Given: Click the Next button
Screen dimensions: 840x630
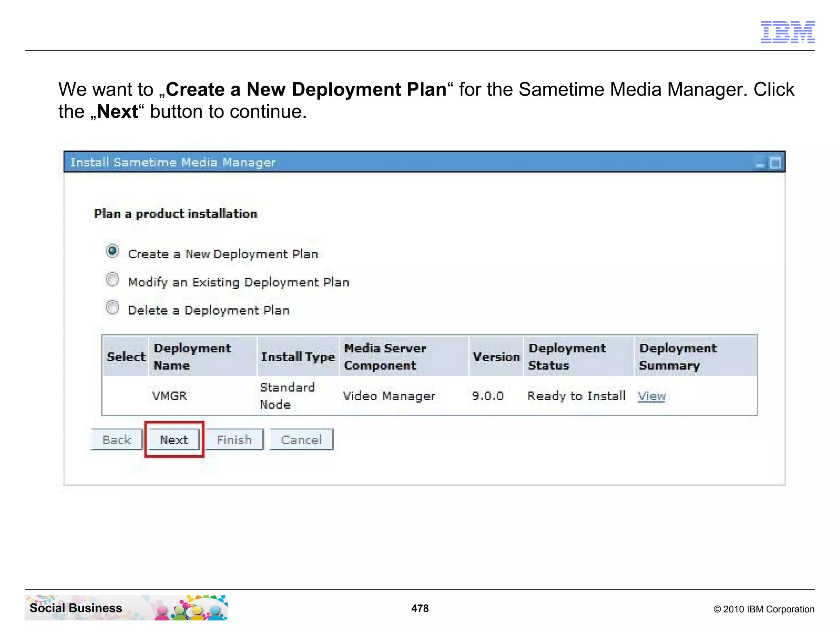Looking at the screenshot, I should 174,440.
